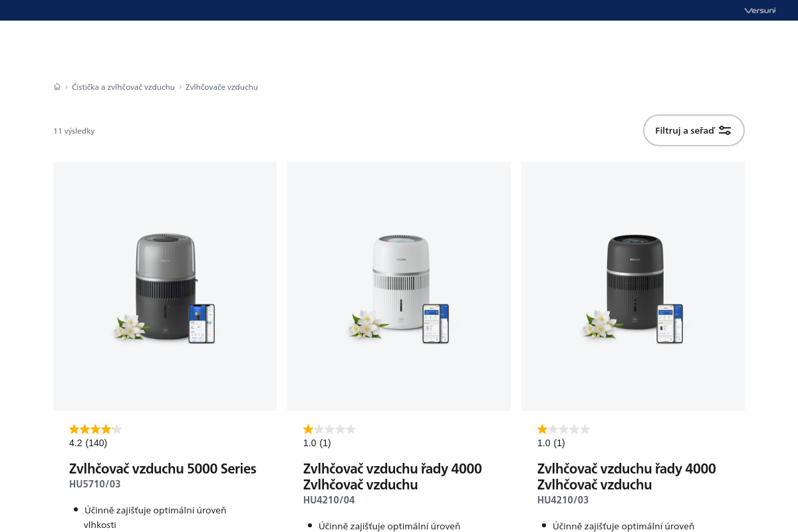Click the fourth star of the HU5710/03 rating
Image resolution: width=798 pixels, height=532 pixels.
coord(106,429)
